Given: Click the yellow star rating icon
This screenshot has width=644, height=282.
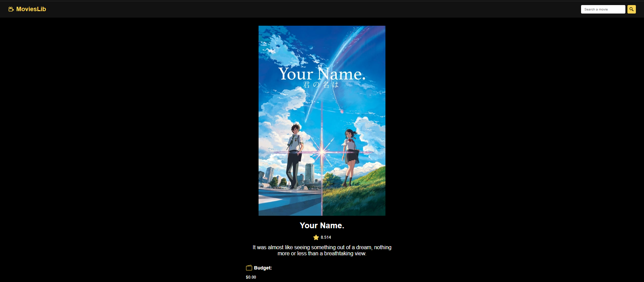Looking at the screenshot, I should [316, 237].
